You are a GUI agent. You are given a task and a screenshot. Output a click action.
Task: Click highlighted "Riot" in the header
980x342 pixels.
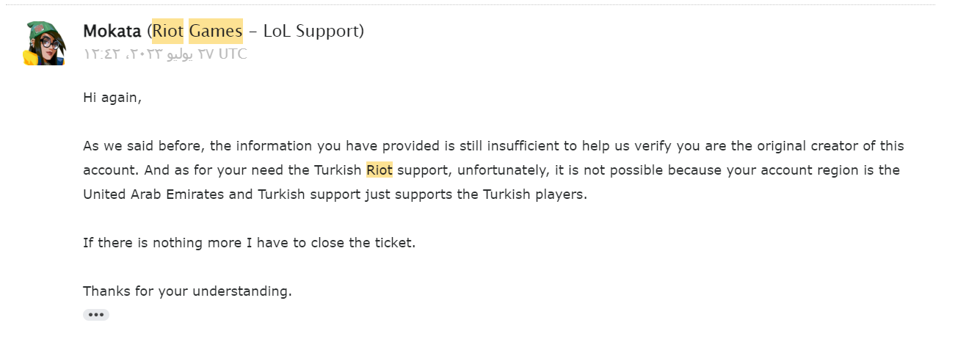tap(168, 32)
